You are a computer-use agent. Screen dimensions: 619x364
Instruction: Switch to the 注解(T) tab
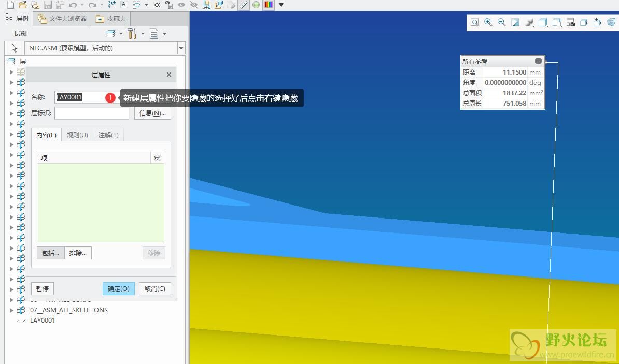click(x=108, y=135)
